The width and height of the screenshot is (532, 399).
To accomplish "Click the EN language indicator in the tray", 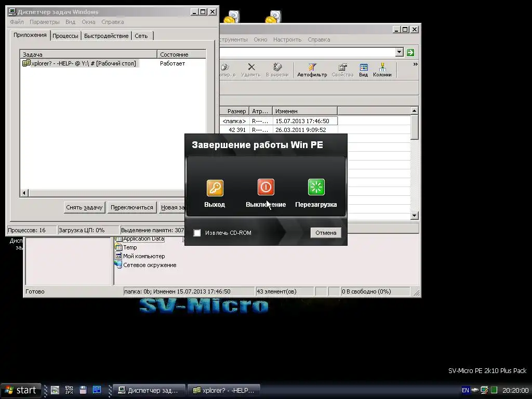I will point(465,390).
